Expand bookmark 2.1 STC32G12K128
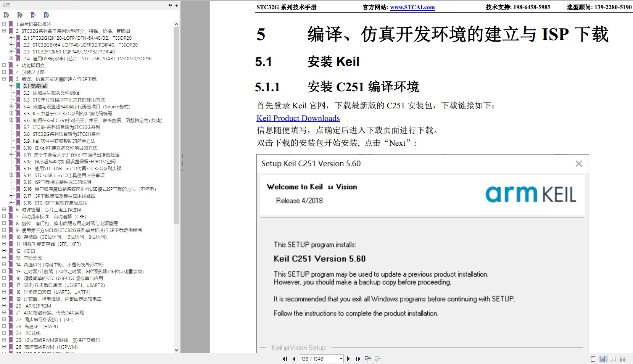The width and height of the screenshot is (633, 364). [x=11, y=37]
